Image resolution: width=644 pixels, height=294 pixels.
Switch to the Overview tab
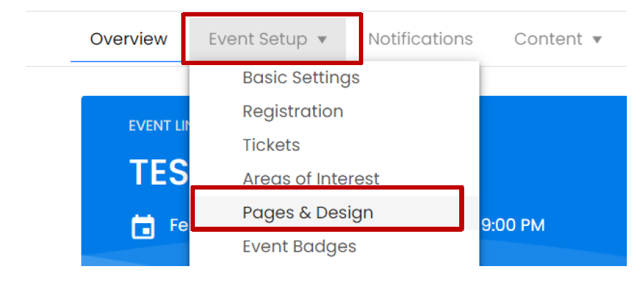[x=129, y=39]
